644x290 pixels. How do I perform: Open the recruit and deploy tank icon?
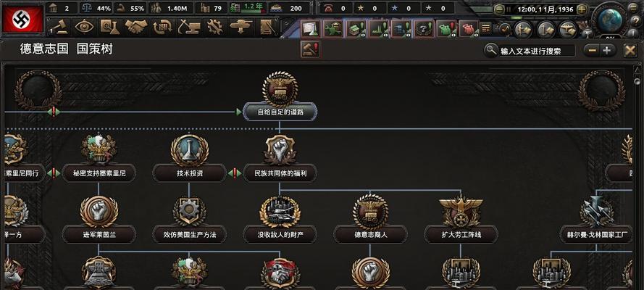[241, 27]
